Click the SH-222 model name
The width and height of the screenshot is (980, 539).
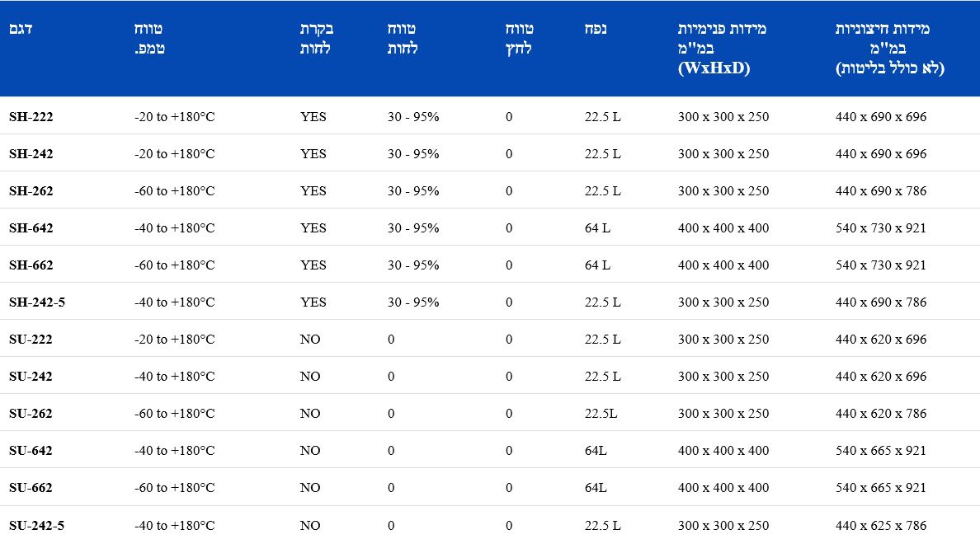tap(31, 117)
